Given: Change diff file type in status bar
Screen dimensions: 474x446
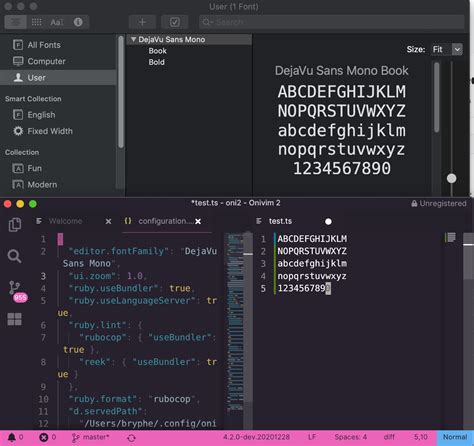Looking at the screenshot, I should click(389, 437).
